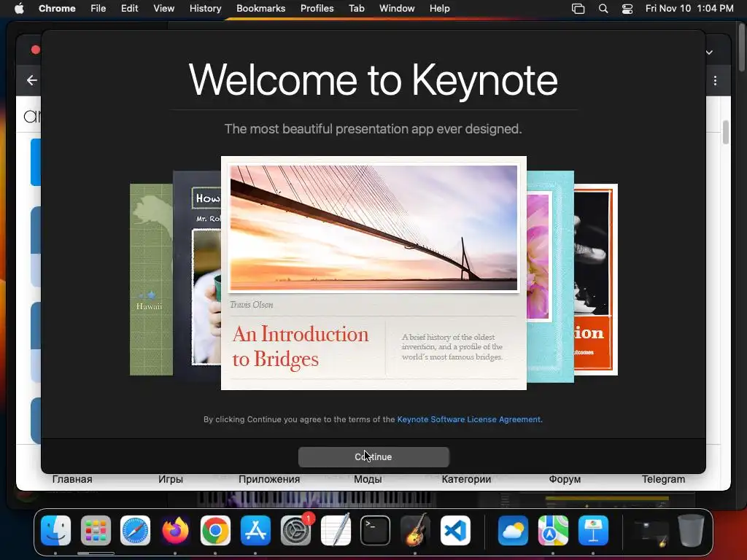Open the Игры tab on the webpage
The height and width of the screenshot is (560, 747).
click(x=171, y=480)
